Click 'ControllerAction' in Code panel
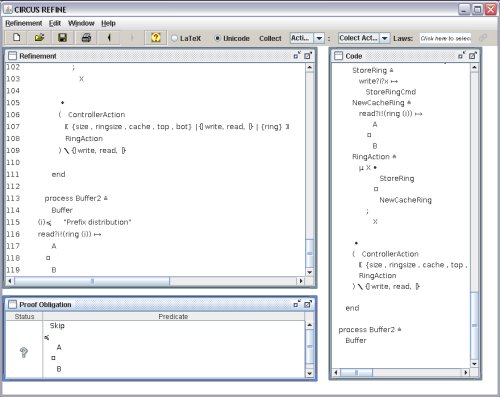This screenshot has width=500, height=397. pyautogui.click(x=390, y=254)
